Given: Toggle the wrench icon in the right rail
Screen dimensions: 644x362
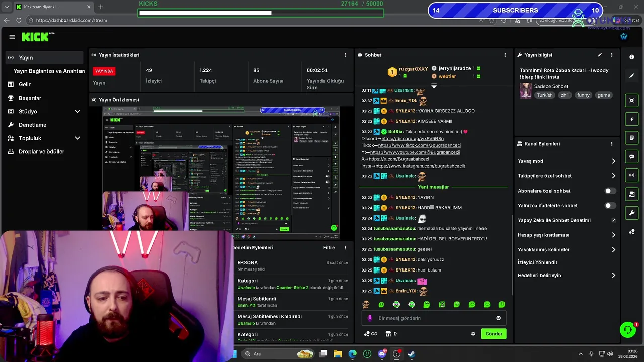Looking at the screenshot, I should tap(632, 213).
